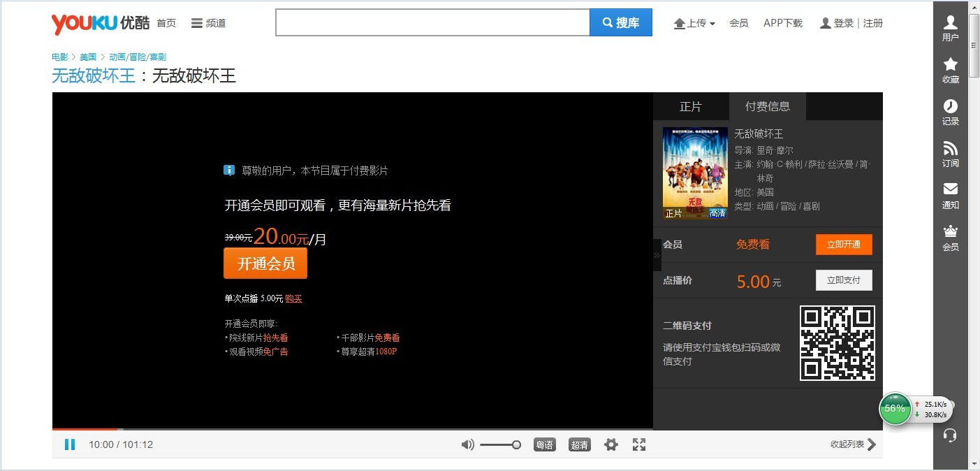Expand the 上传 upload dropdown
Image resolution: width=980 pixels, height=471 pixels.
[694, 23]
